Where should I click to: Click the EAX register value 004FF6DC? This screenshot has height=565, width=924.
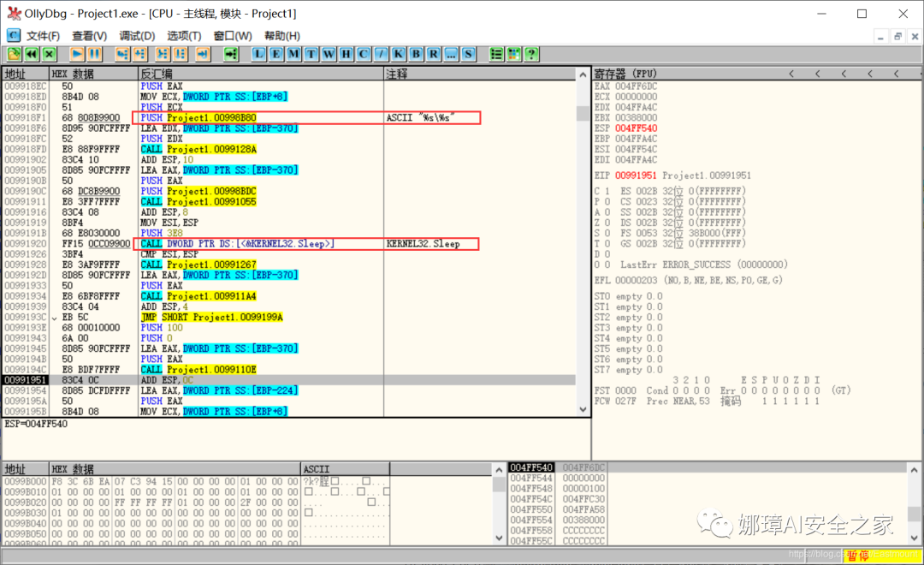pos(636,86)
